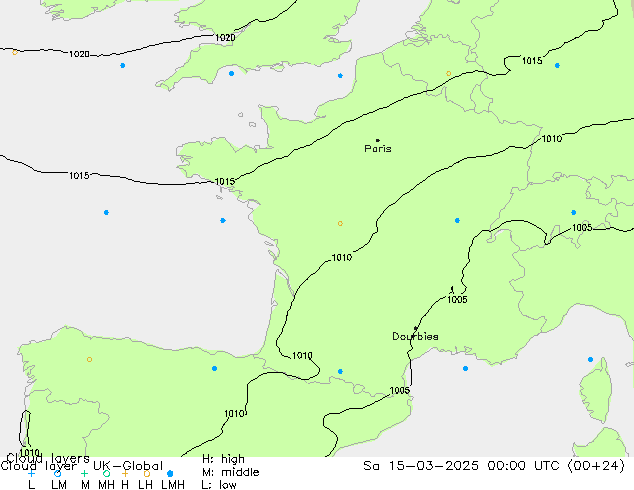Viewport: 634px width, 490px height.
Task: Click blue dot marker just off France's Atlantic coast
Action: pos(223,220)
